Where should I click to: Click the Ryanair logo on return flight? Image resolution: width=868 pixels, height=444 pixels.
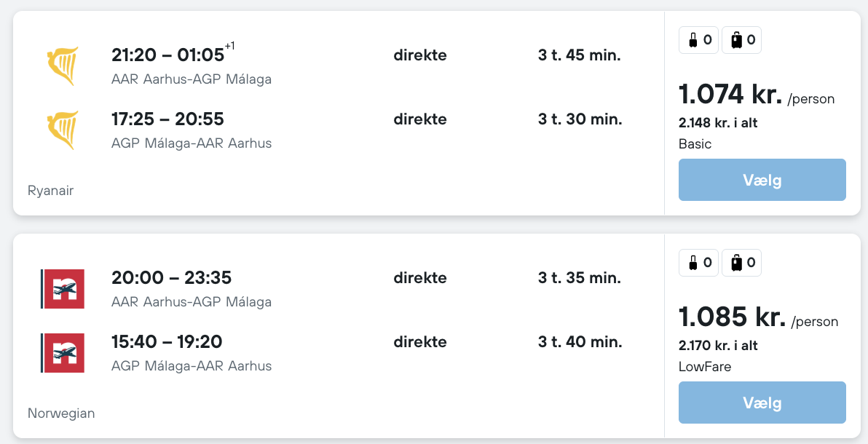pyautogui.click(x=63, y=130)
